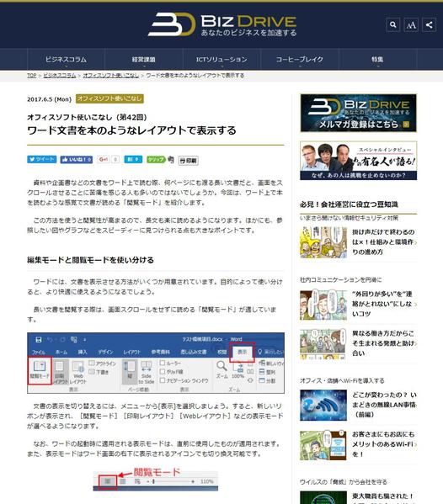Open the site search icon in header
Screen dimensions: 443x504
392,24
